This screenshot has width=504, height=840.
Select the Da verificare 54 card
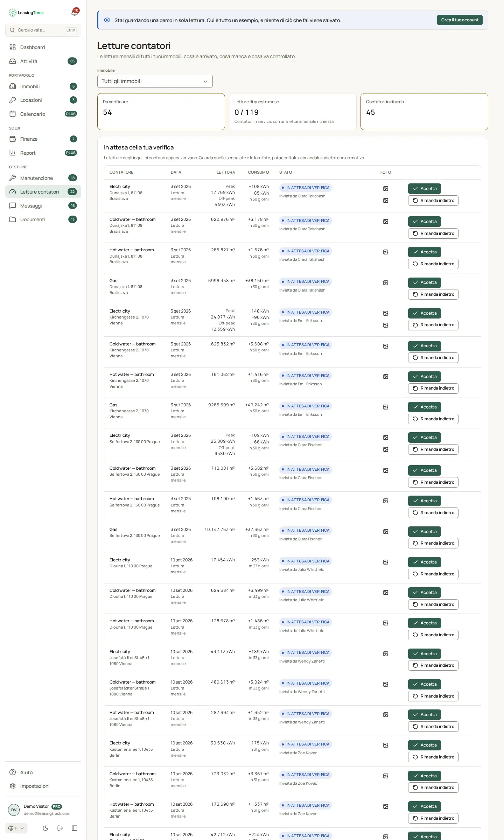pos(161,112)
